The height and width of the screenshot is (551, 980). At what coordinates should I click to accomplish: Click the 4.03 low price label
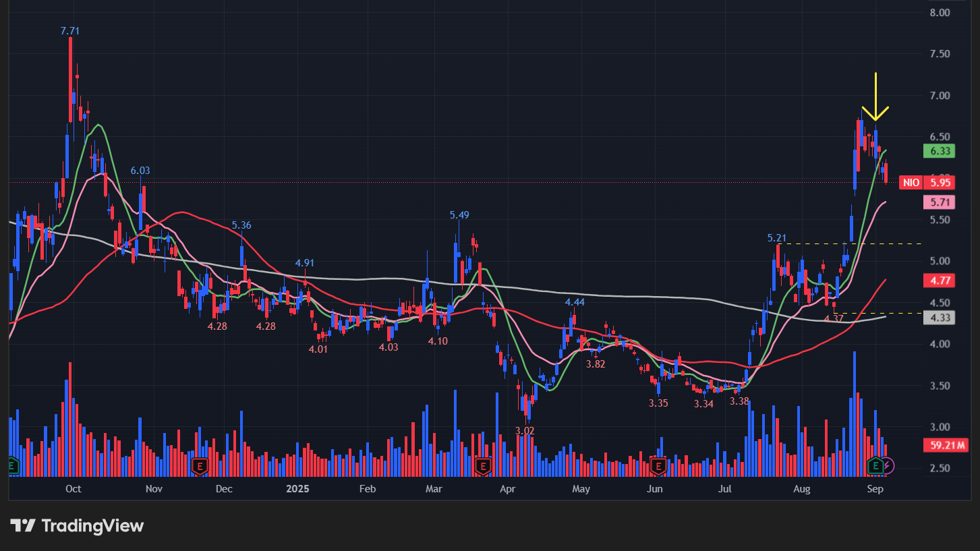coord(388,347)
